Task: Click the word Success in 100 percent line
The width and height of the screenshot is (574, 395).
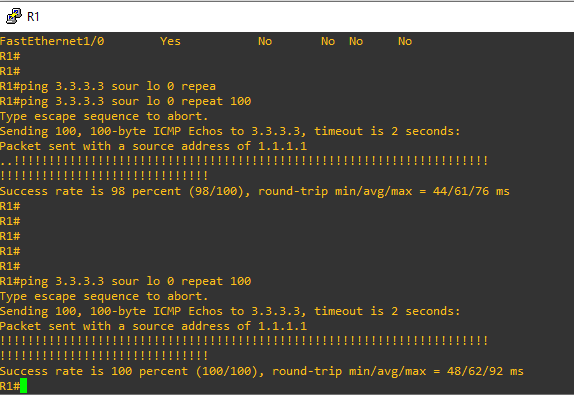Action: [24, 371]
